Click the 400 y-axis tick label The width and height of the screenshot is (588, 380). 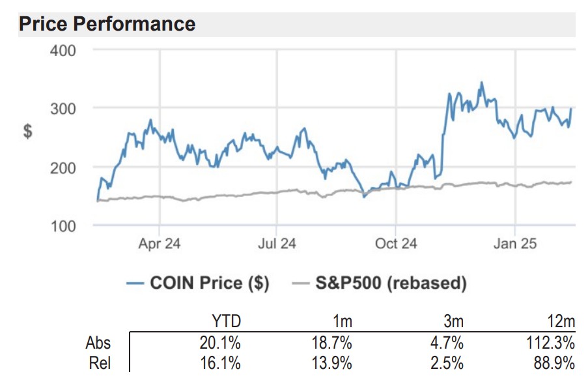(x=63, y=50)
